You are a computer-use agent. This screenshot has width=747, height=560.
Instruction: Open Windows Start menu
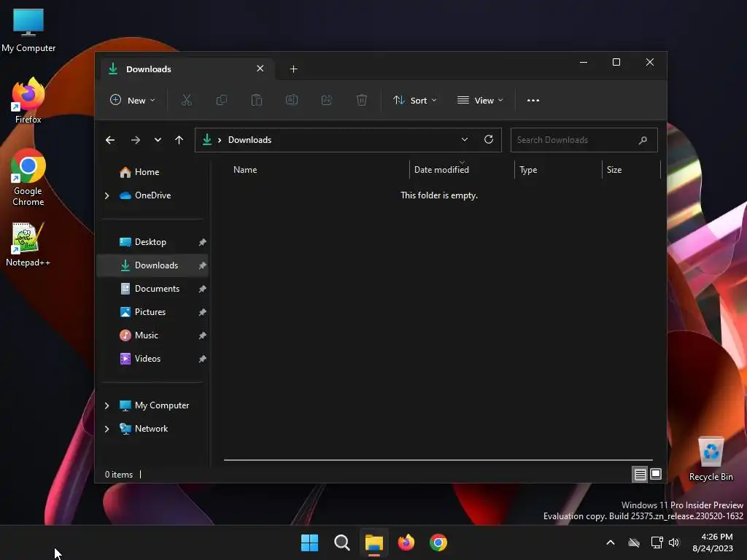pyautogui.click(x=309, y=542)
